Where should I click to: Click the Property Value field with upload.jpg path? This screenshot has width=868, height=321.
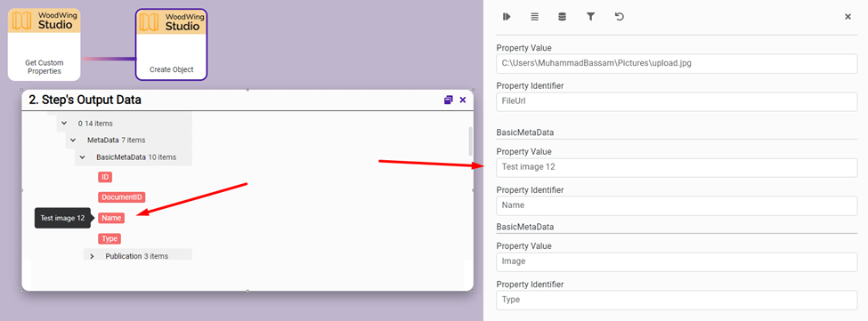point(677,63)
